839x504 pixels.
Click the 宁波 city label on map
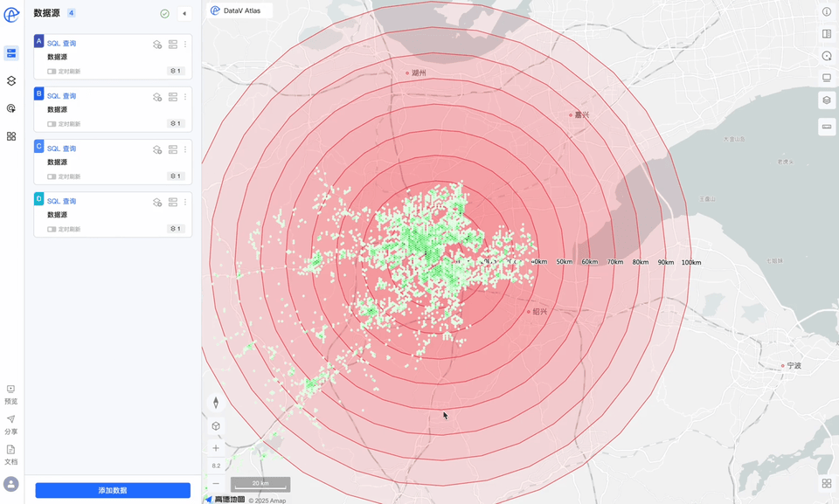pyautogui.click(x=794, y=365)
